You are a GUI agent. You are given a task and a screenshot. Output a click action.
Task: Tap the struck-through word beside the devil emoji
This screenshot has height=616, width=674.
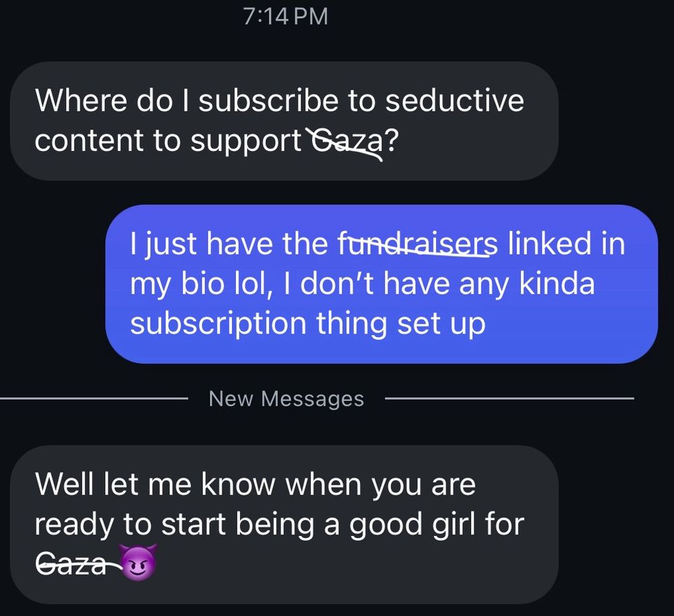pos(76,563)
